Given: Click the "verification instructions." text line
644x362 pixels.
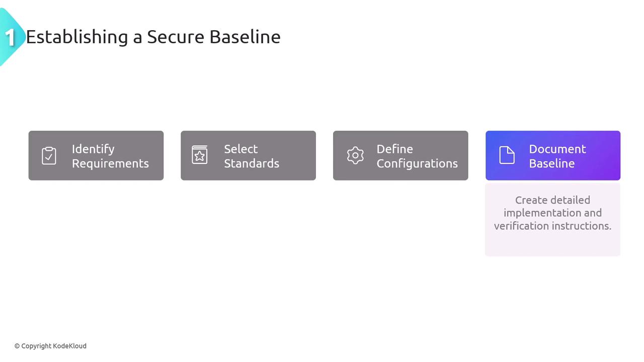Looking at the screenshot, I should (552, 226).
